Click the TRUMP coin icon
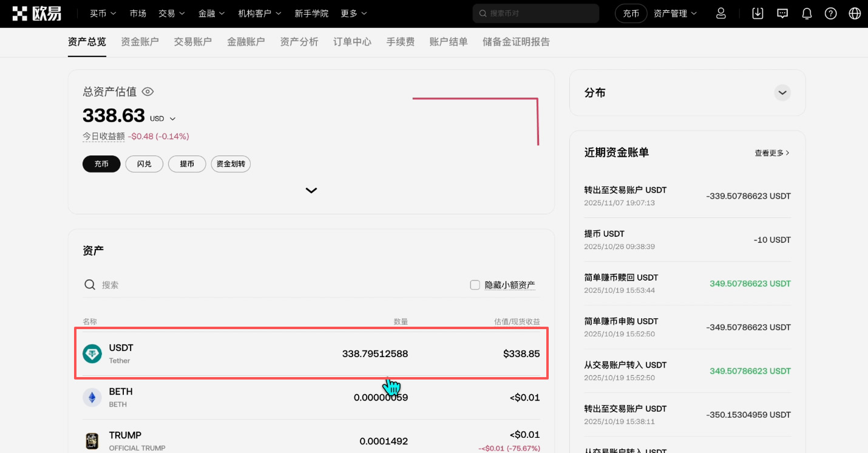 92,441
